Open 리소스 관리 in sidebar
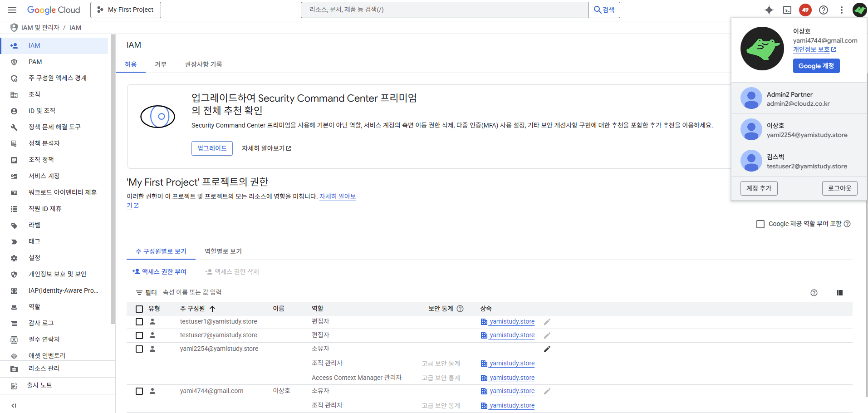This screenshot has width=868, height=413. point(57,369)
